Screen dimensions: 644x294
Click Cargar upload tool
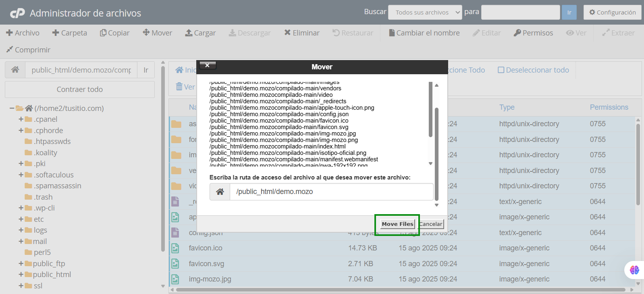(x=200, y=33)
